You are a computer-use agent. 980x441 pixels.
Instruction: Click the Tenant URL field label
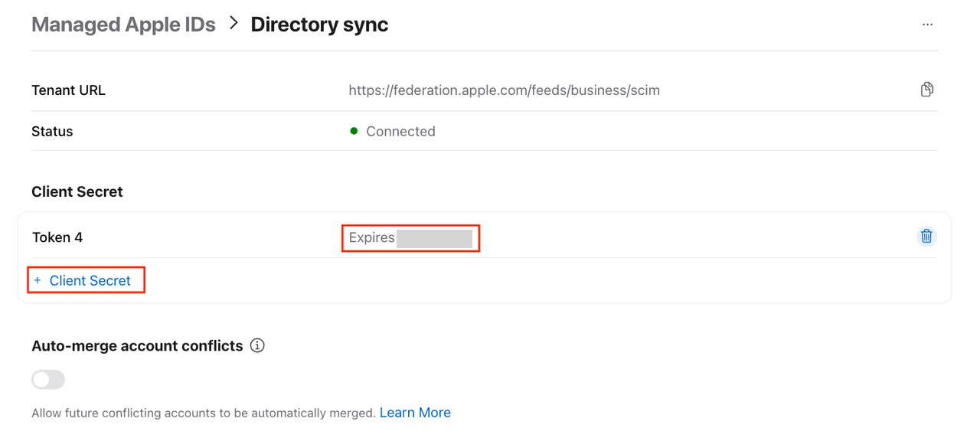pos(68,90)
